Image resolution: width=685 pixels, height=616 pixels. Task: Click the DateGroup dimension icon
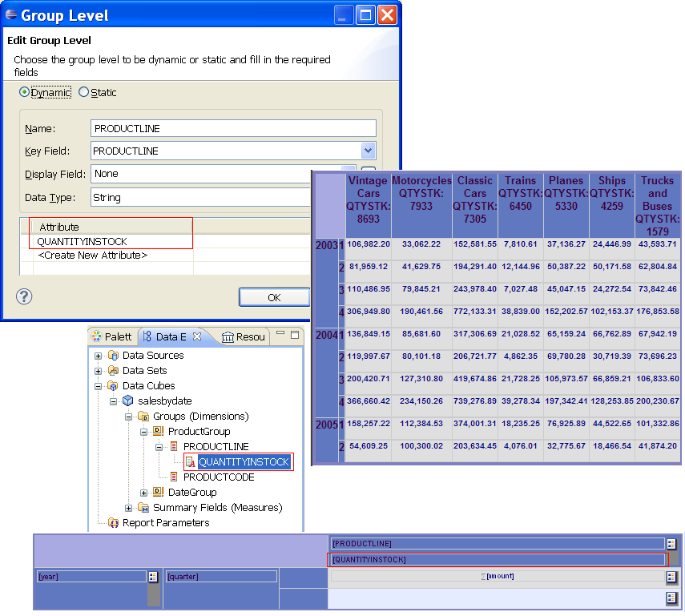[158, 492]
